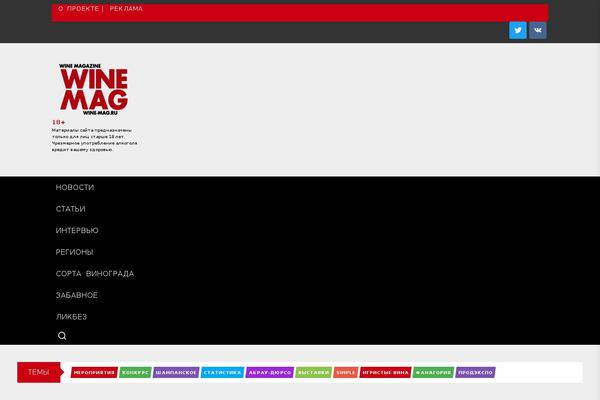Select the Продэкспо topic tag
Image resolution: width=600 pixels, height=400 pixels.
475,372
